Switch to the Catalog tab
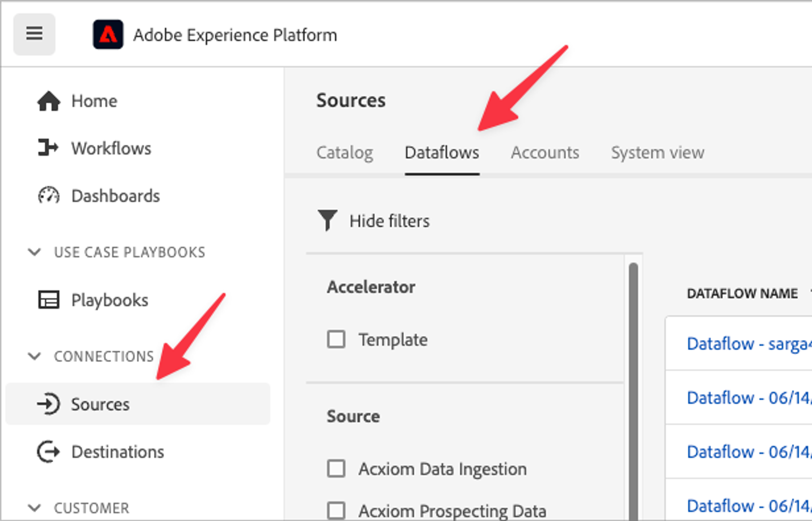Image resolution: width=812 pixels, height=521 pixels. [x=344, y=153]
